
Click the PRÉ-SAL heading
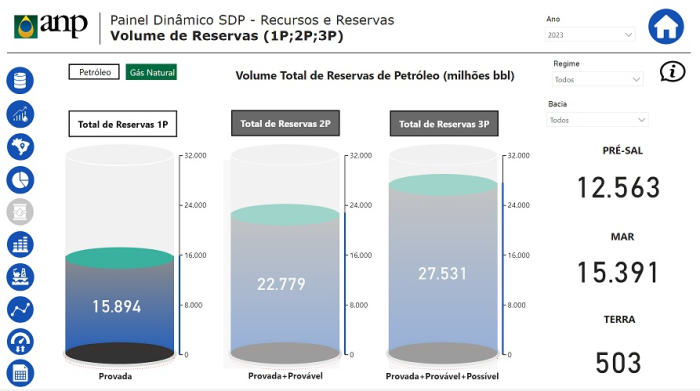click(x=623, y=150)
